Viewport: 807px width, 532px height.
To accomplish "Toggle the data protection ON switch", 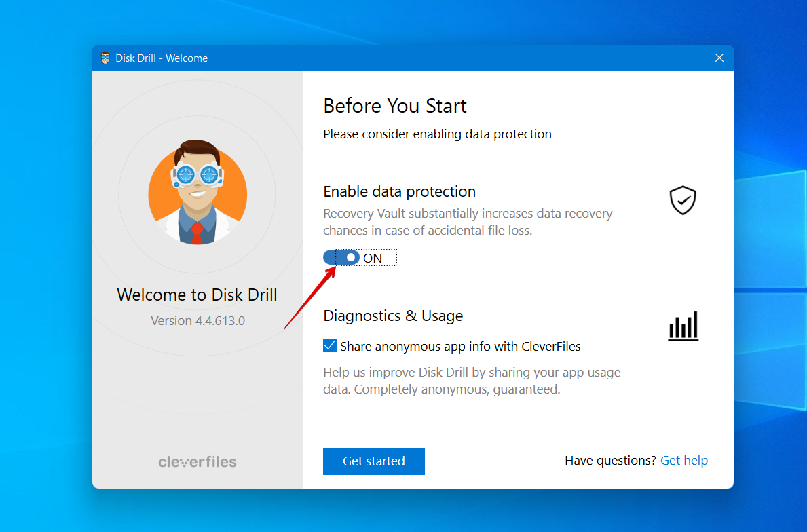I will pyautogui.click(x=341, y=257).
